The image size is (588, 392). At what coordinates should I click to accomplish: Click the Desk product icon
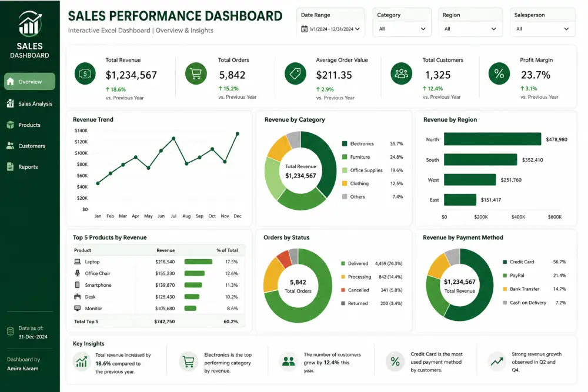[x=77, y=296]
